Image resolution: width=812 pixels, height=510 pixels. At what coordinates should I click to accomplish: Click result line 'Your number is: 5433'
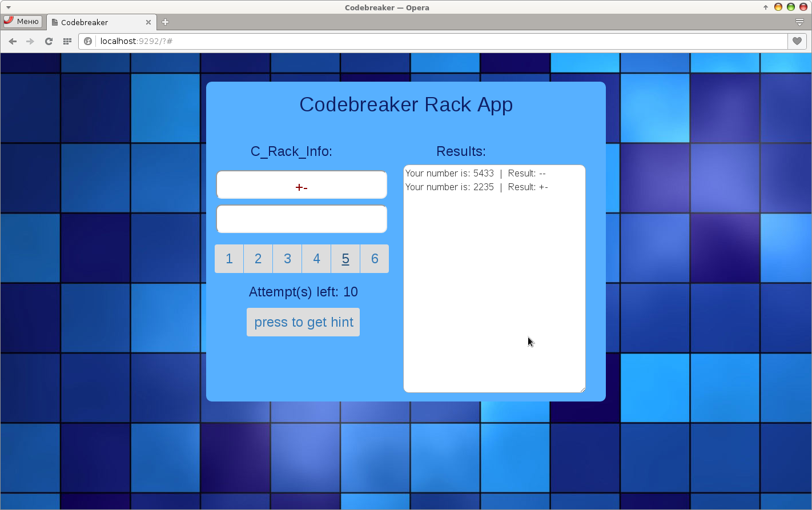[475, 173]
